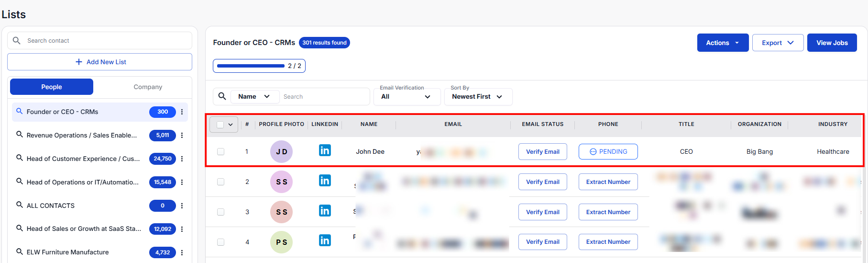The image size is (868, 263).
Task: Open options menu for ALL CONTACTS list
Action: [x=182, y=206]
